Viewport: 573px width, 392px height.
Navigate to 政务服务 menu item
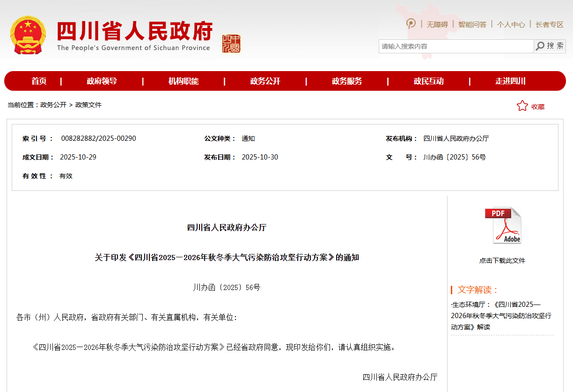coord(347,81)
